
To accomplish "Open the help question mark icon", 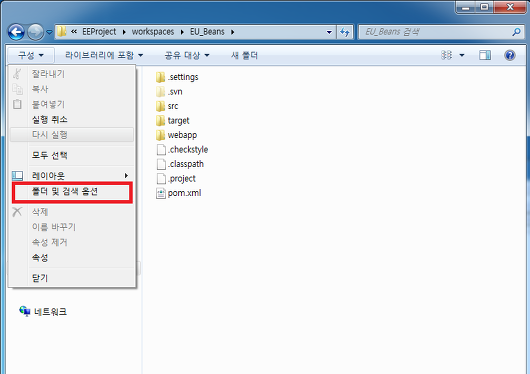I will [510, 55].
